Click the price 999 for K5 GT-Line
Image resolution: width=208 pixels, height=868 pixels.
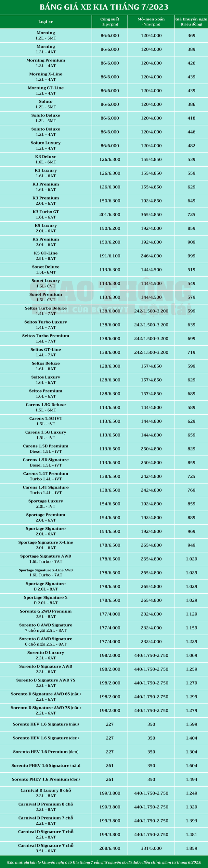coord(191,256)
